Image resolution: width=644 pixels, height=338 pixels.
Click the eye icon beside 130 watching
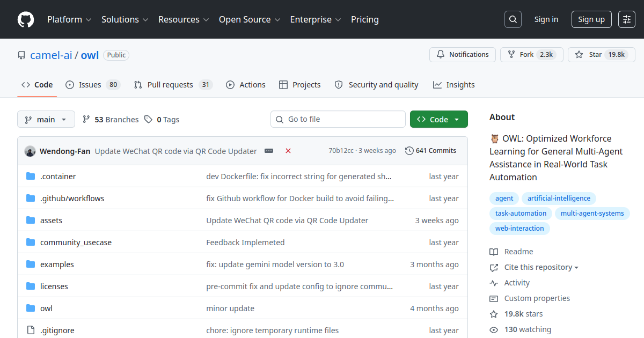coord(494,329)
